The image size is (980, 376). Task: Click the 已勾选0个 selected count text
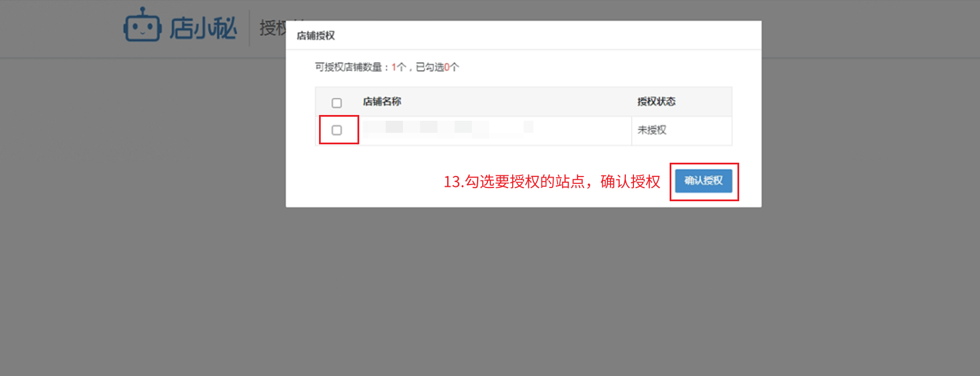437,67
